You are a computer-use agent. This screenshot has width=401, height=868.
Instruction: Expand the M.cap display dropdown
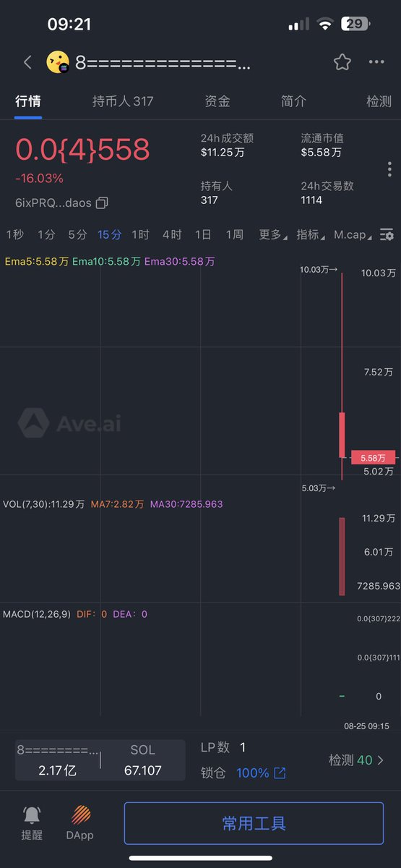[x=353, y=234]
